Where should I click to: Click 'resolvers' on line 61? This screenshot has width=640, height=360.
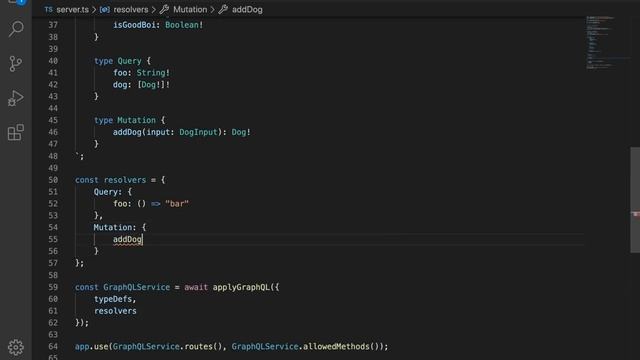[x=115, y=311]
